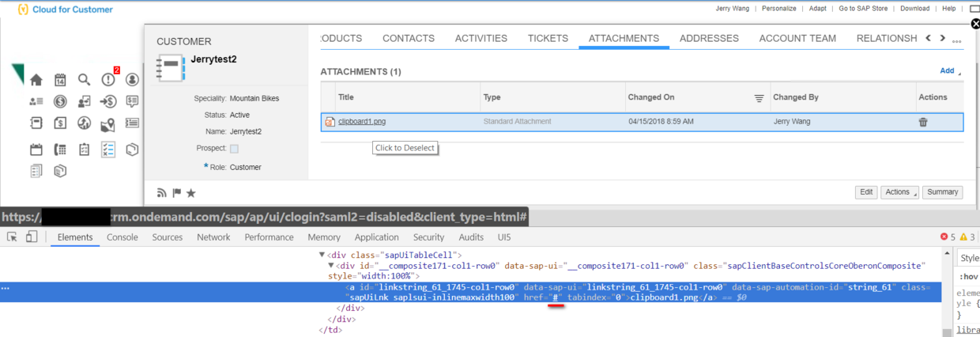Open the Home icon in launcher
Screen dimensions: 980x337
(36, 80)
